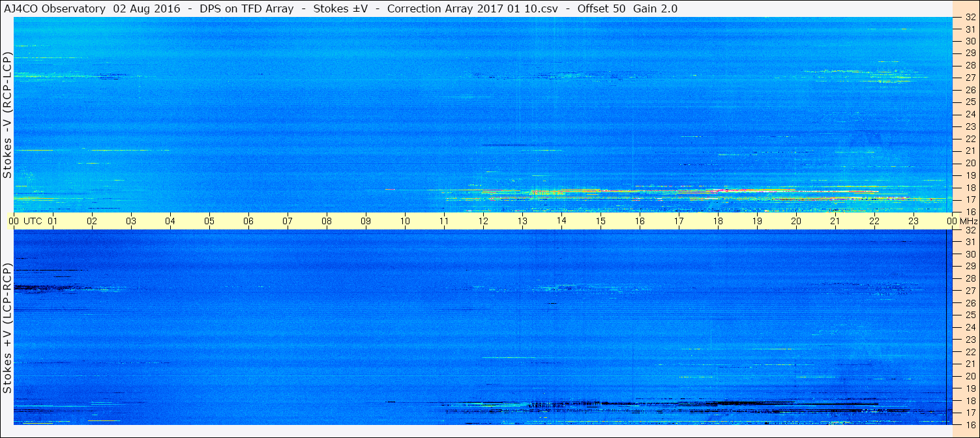This screenshot has height=438, width=980.
Task: Click the 27 MHz tick of the upper spectrogram
Action: click(970, 78)
